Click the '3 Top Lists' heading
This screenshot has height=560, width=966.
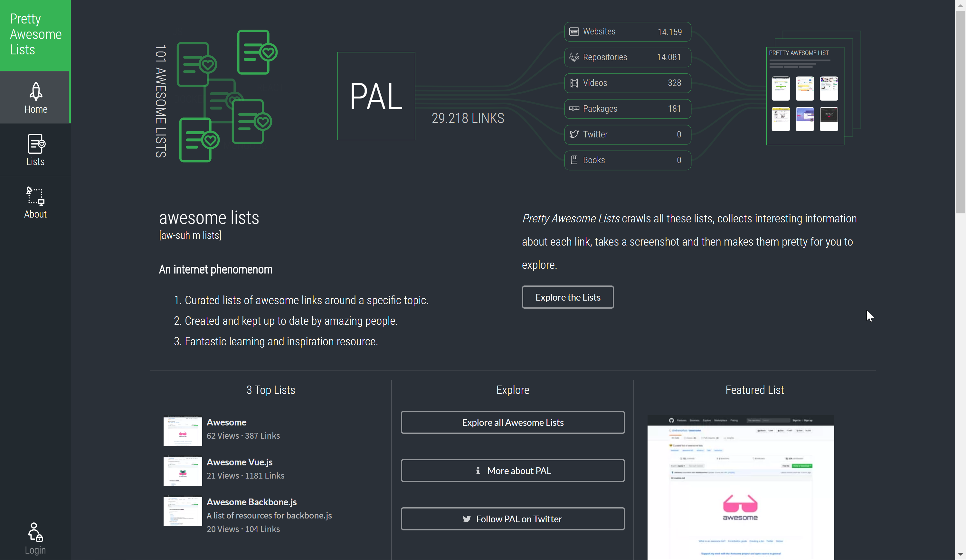point(270,390)
